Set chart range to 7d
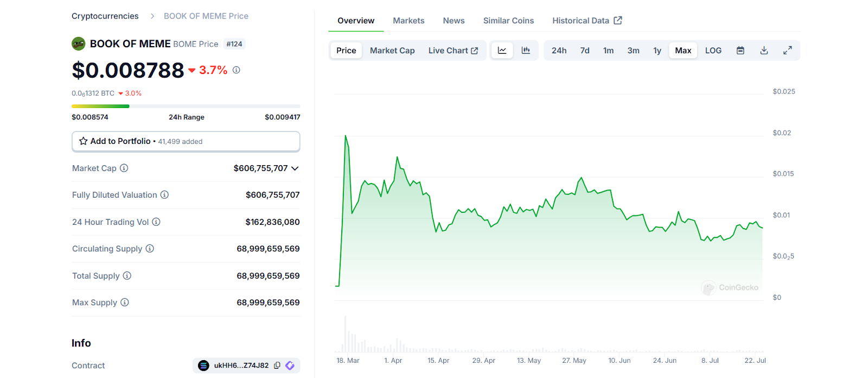Screen dimensions: 868x378 pyautogui.click(x=585, y=51)
